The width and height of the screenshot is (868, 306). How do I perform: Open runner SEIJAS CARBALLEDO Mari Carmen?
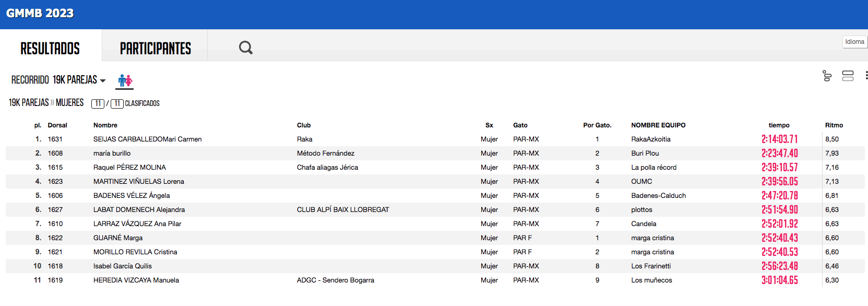[x=147, y=139]
